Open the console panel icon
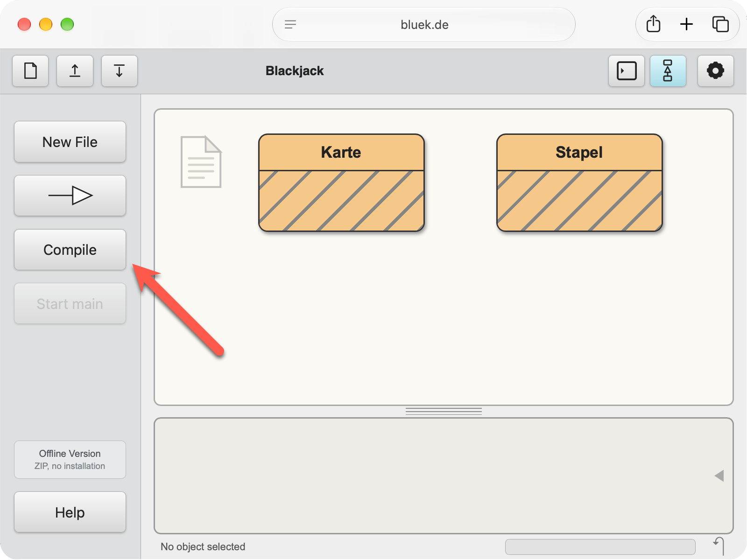 tap(627, 71)
